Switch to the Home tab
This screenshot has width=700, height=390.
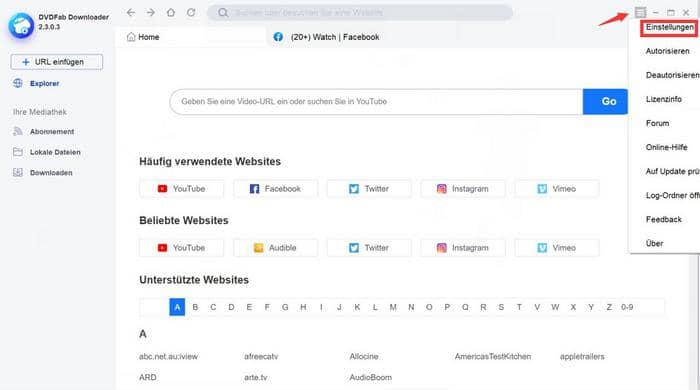[191, 37]
